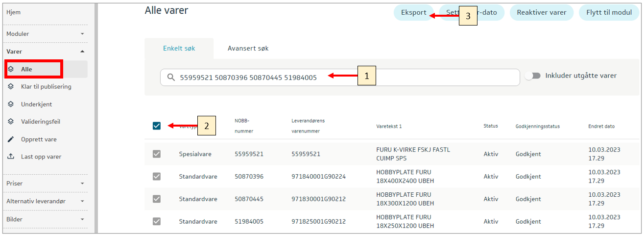
Task: Click the layers icon next to Alle
Action: tap(11, 70)
